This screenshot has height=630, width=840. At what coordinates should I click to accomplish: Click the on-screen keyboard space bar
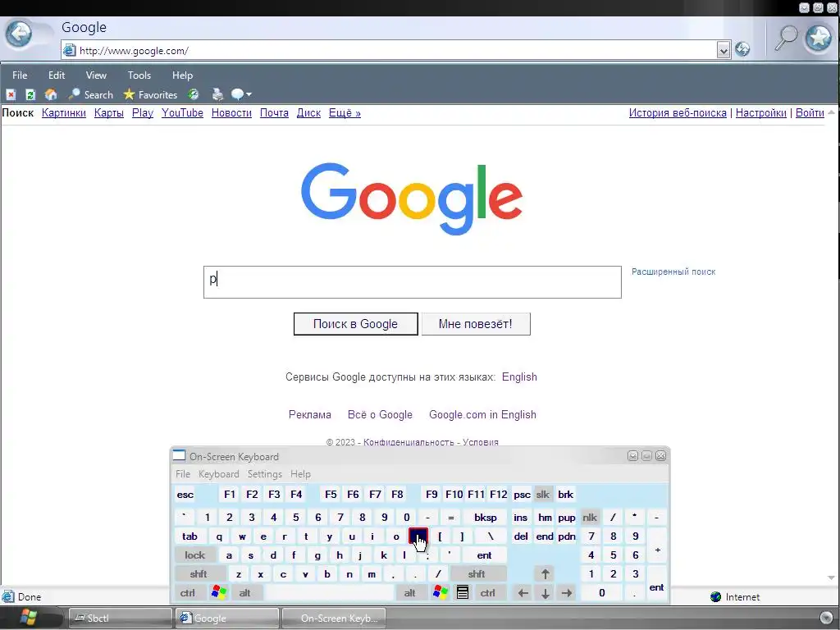click(x=330, y=593)
